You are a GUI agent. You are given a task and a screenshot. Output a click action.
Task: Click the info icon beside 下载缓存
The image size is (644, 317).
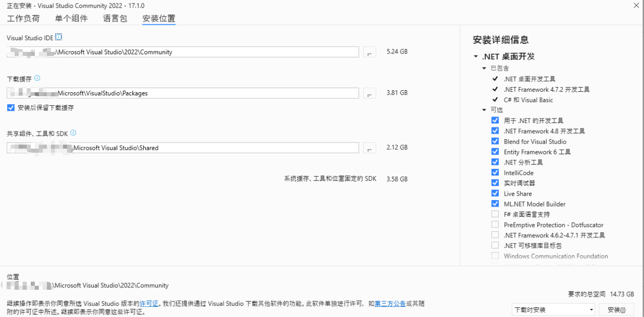(x=37, y=78)
